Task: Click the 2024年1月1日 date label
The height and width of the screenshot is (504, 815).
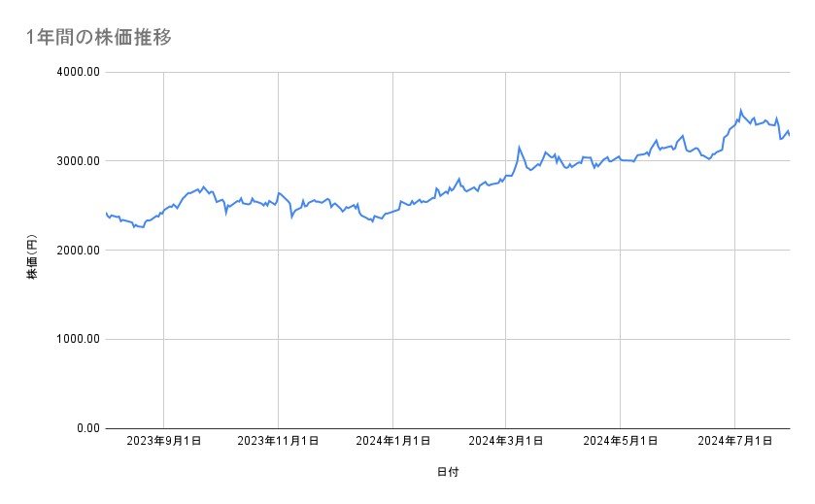Action: click(x=392, y=442)
